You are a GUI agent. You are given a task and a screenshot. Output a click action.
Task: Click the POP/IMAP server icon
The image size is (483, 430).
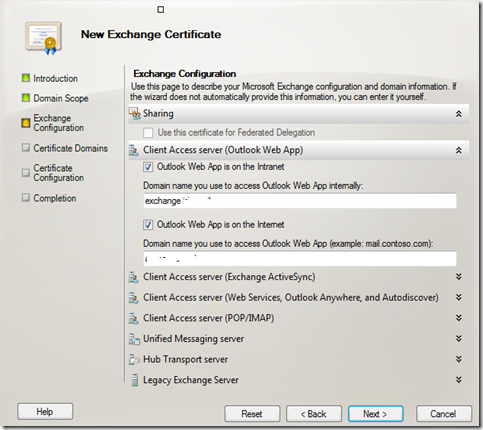pos(134,319)
